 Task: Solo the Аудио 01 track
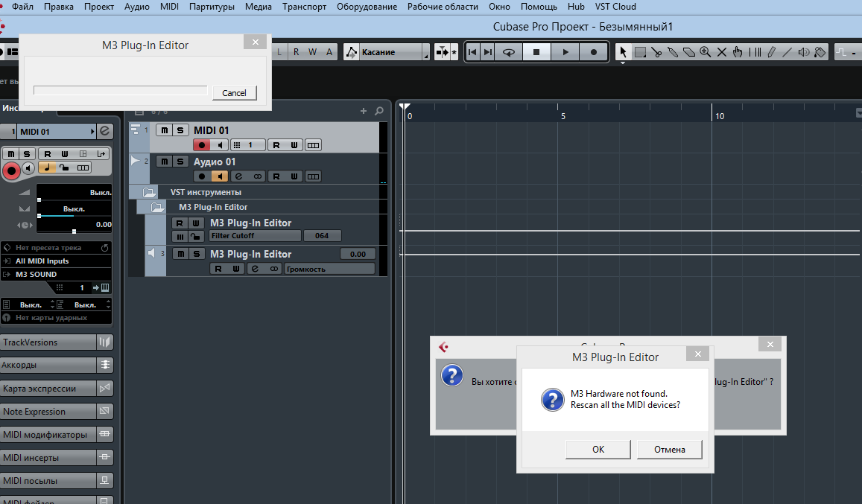(180, 162)
